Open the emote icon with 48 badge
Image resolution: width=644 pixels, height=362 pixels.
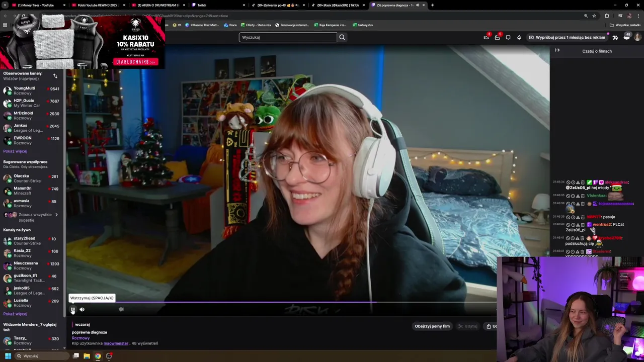tap(627, 37)
